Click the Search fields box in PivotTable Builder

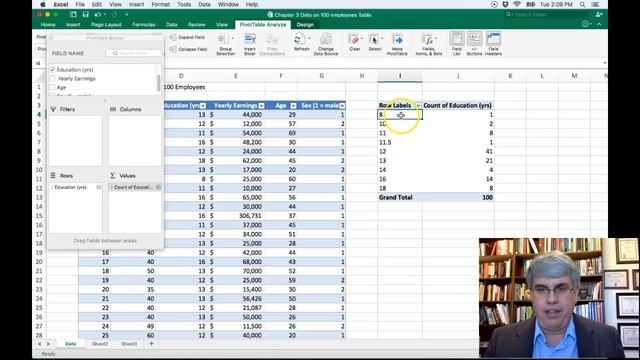(133, 53)
